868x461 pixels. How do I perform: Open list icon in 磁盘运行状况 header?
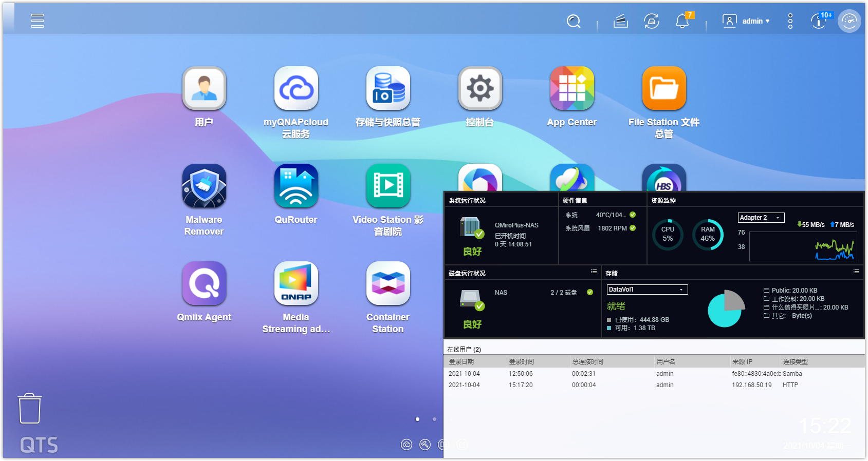tap(594, 272)
